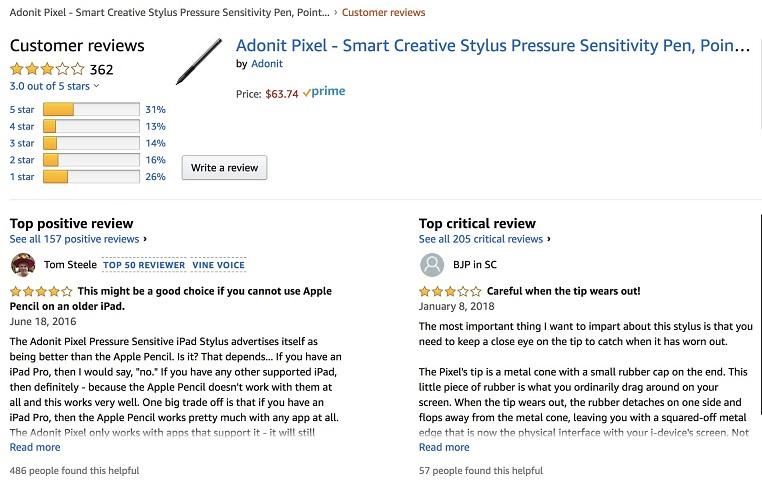Open the Adonit Pixel product title link
762x486 pixels.
(492, 45)
